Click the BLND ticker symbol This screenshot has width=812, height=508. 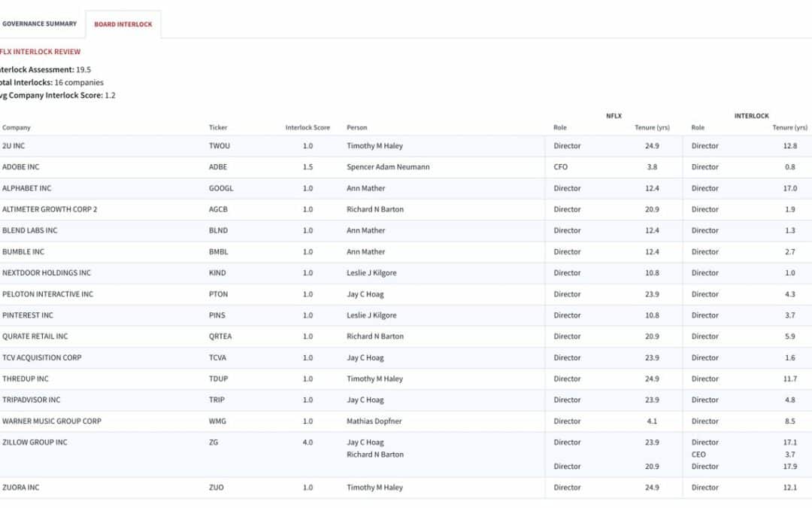click(x=219, y=231)
